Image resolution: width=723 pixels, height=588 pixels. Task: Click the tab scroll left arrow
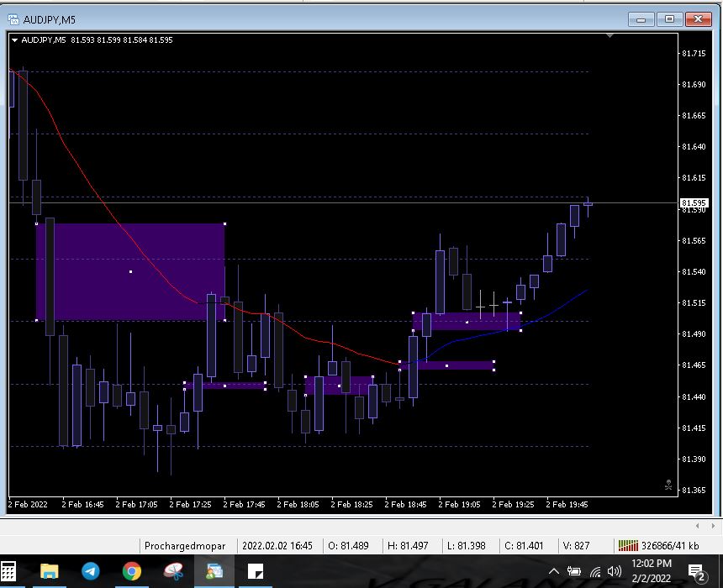coord(697,526)
